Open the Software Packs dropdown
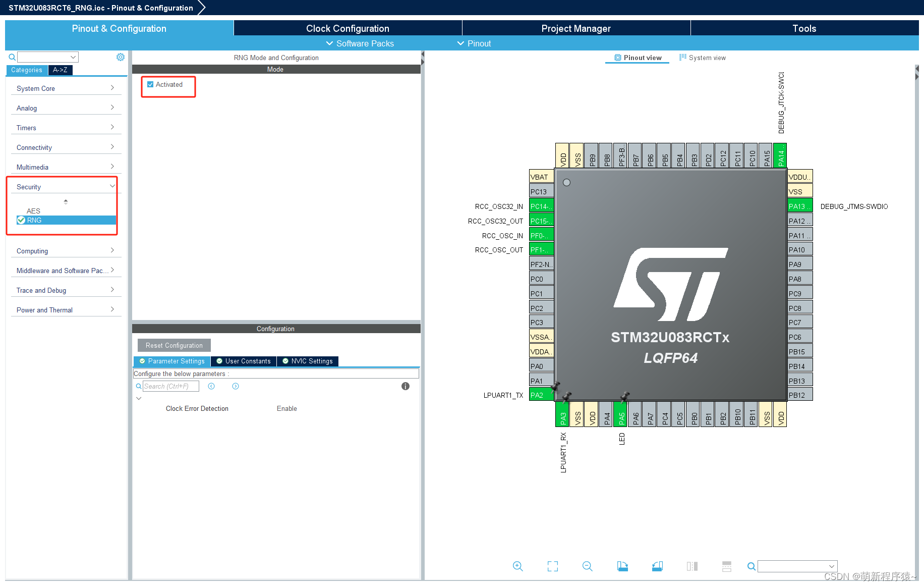This screenshot has height=586, width=924. [360, 43]
